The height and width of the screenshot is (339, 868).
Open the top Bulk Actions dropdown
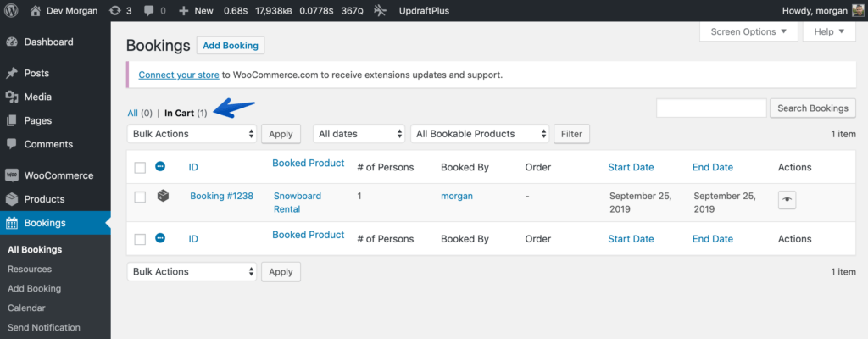pos(192,134)
